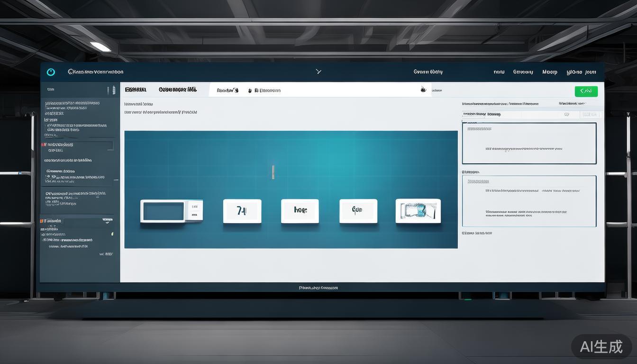Select the white "hoe" card on canvas
The height and width of the screenshot is (364, 637).
[x=300, y=211]
